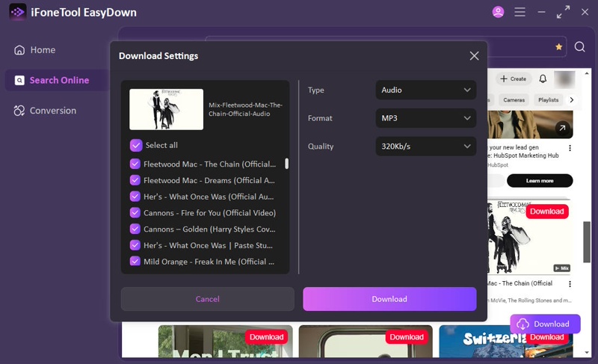Click red Download badge on bottom-middle video
Image resolution: width=598 pixels, height=364 pixels.
[x=407, y=337]
